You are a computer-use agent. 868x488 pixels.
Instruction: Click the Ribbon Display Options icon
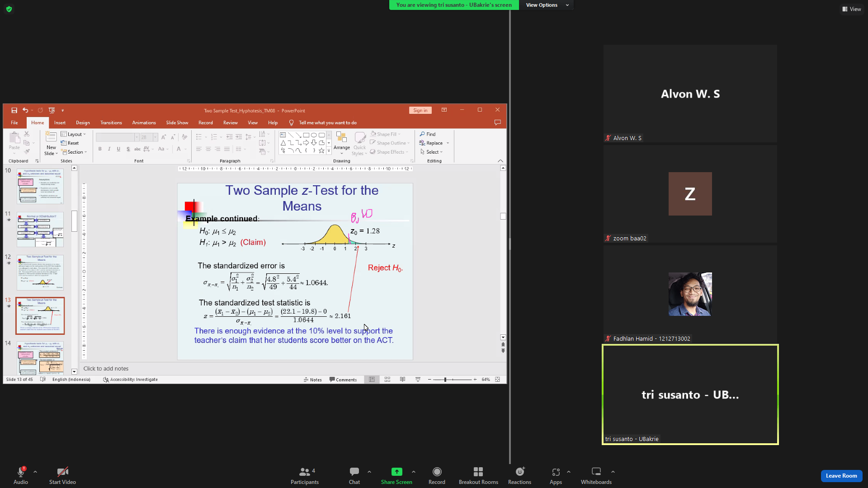coord(444,110)
